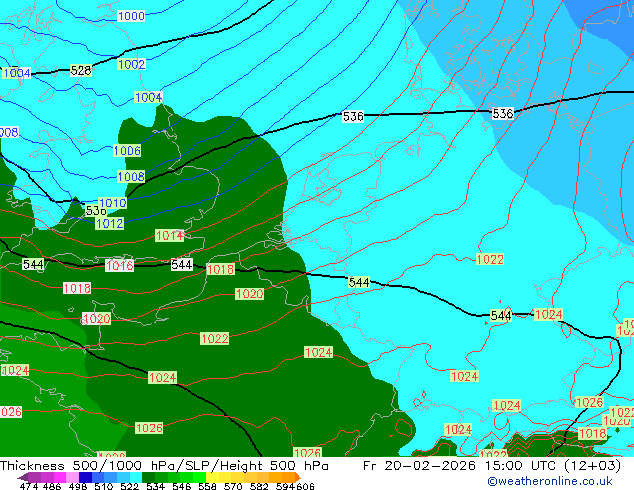
Task: Click the blue 1010 isobar label
Action: coord(112,203)
